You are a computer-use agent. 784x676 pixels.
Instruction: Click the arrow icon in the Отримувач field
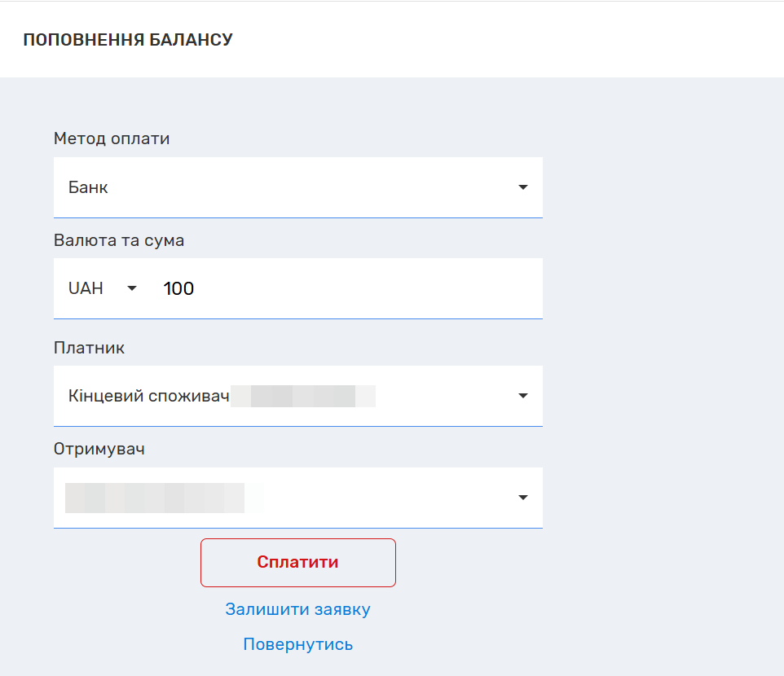(523, 498)
